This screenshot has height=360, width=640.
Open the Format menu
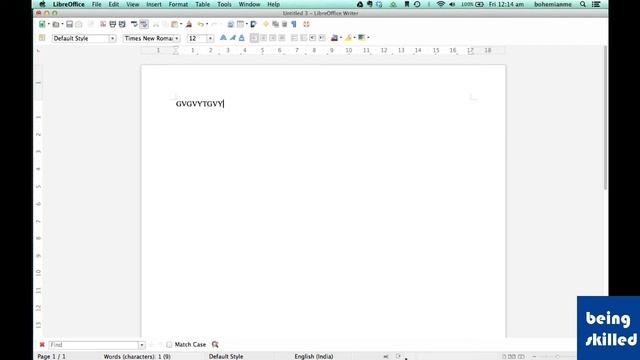(178, 4)
